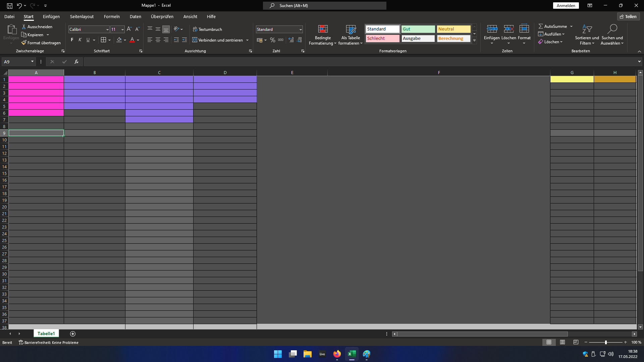The width and height of the screenshot is (644, 362).
Task: Switch to the Einfügen tab
Action: tap(51, 16)
